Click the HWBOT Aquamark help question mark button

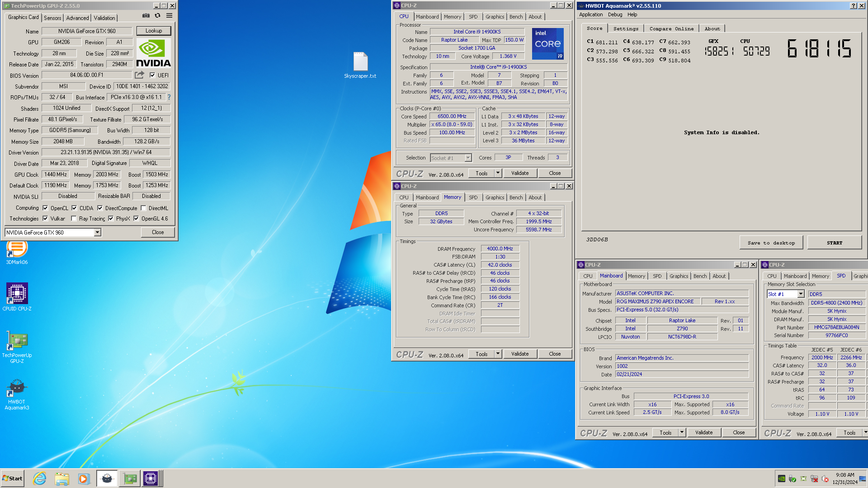point(853,6)
